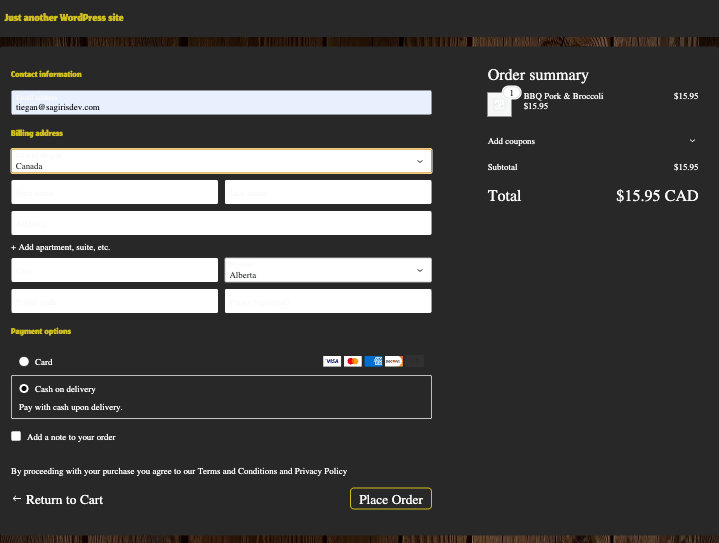Click the email address input field
The height and width of the screenshot is (543, 719).
221,102
